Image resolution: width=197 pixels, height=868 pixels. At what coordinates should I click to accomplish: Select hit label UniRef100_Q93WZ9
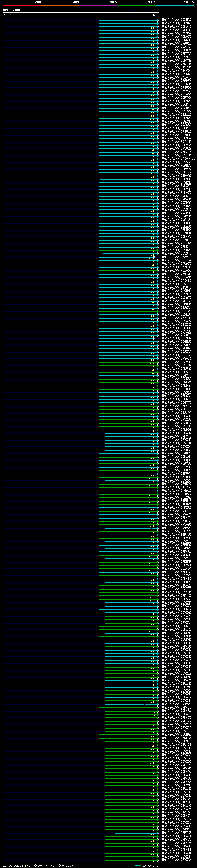tap(177, 149)
